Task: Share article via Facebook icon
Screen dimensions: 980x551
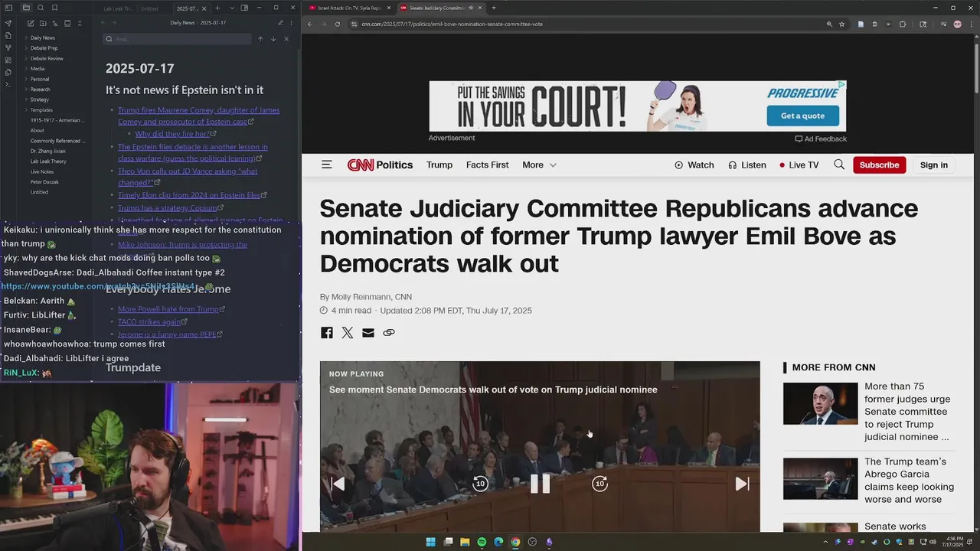Action: pyautogui.click(x=327, y=332)
